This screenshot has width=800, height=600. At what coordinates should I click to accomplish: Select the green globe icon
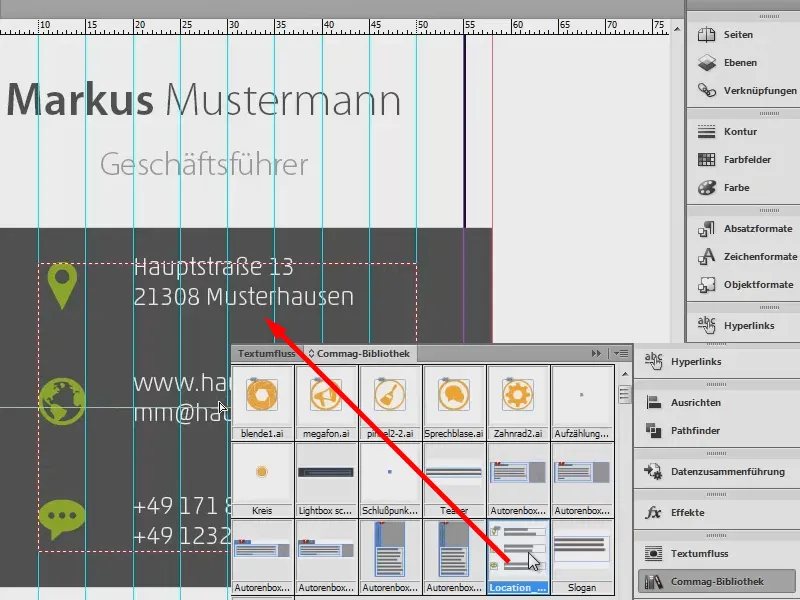click(62, 402)
